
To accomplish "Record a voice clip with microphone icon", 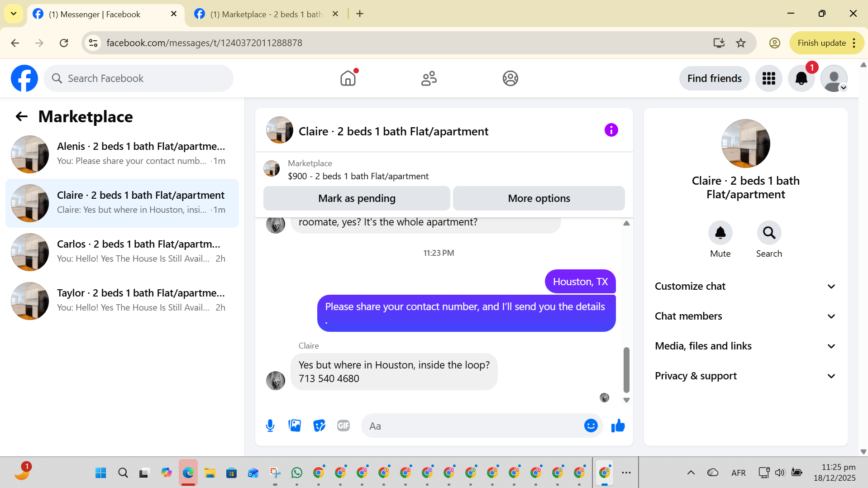I will [270, 426].
